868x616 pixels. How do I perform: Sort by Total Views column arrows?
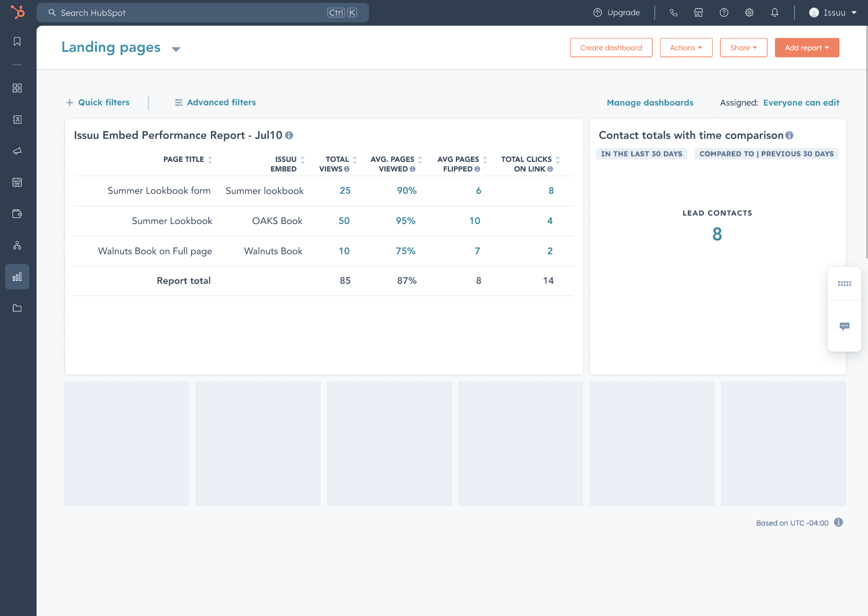(355, 159)
